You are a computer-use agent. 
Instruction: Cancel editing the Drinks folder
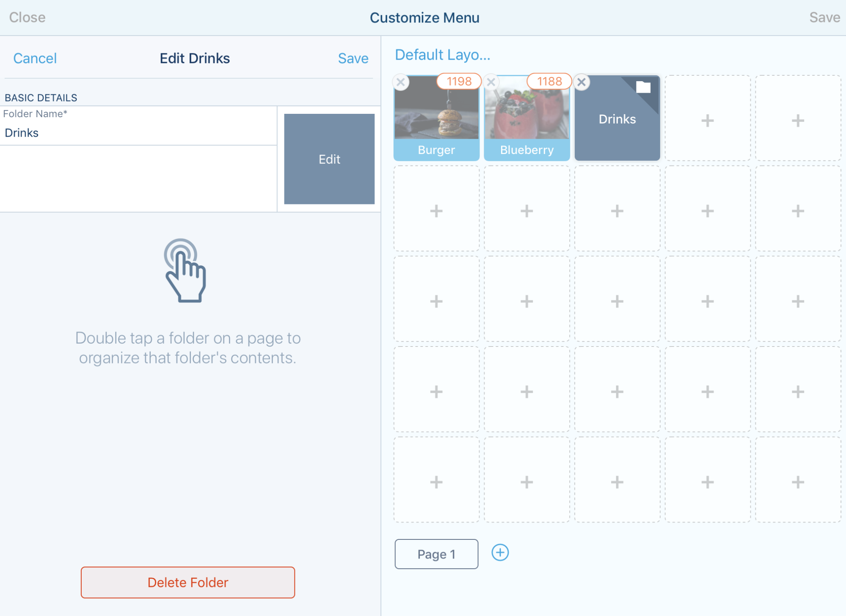[x=35, y=58]
